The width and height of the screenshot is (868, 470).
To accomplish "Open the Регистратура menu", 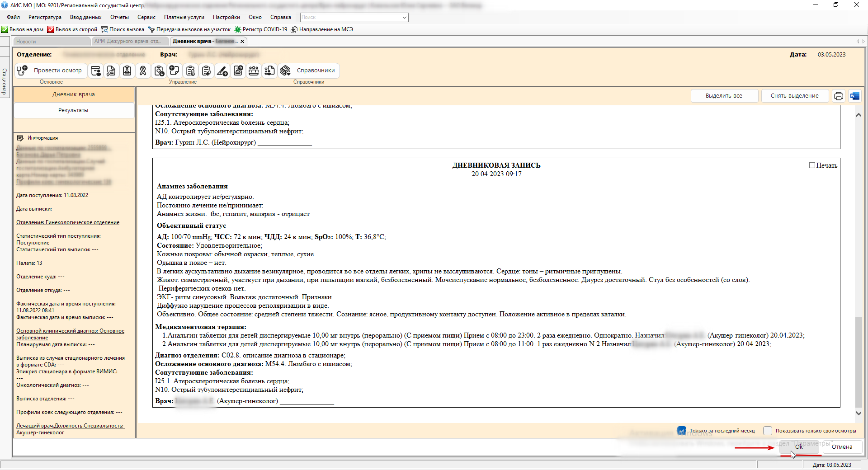I will click(x=45, y=17).
